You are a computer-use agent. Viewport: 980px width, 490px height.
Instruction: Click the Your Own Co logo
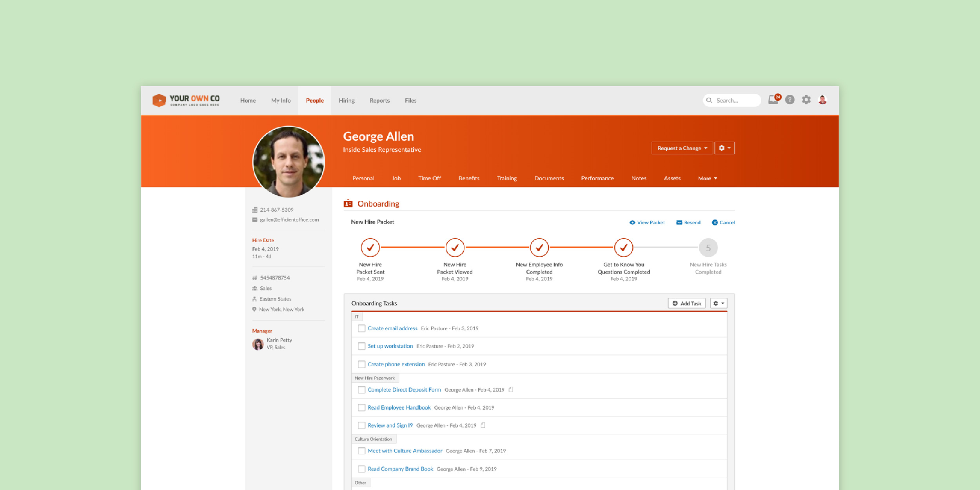click(x=186, y=100)
